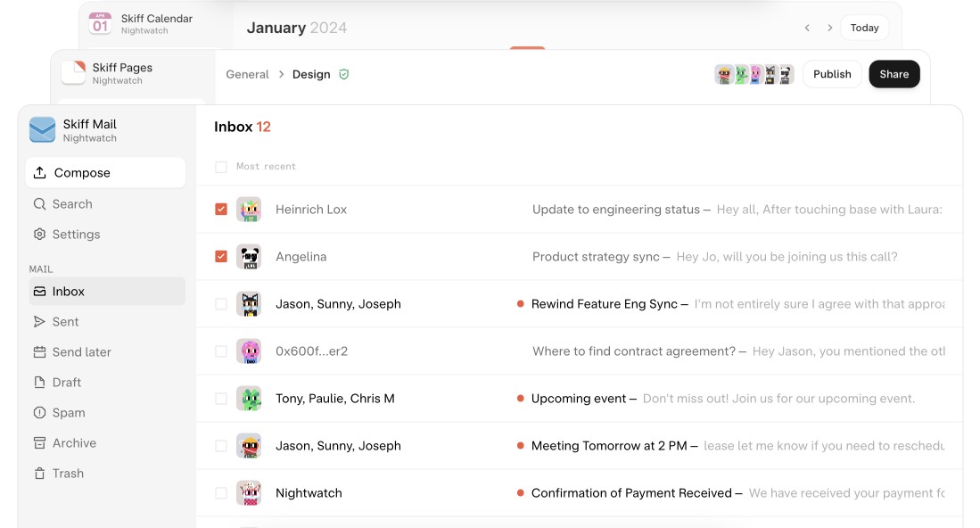Click unread dot on Rewind Feature Eng Sync
980x528 pixels.
[520, 303]
